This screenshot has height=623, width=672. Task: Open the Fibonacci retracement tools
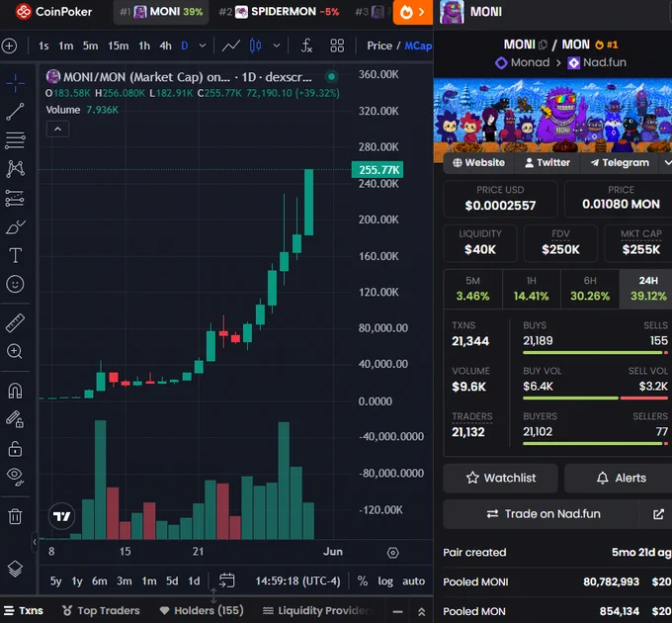coord(16,140)
